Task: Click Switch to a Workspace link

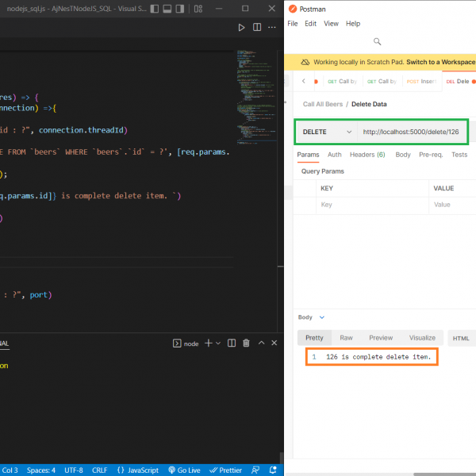Action: (x=440, y=62)
